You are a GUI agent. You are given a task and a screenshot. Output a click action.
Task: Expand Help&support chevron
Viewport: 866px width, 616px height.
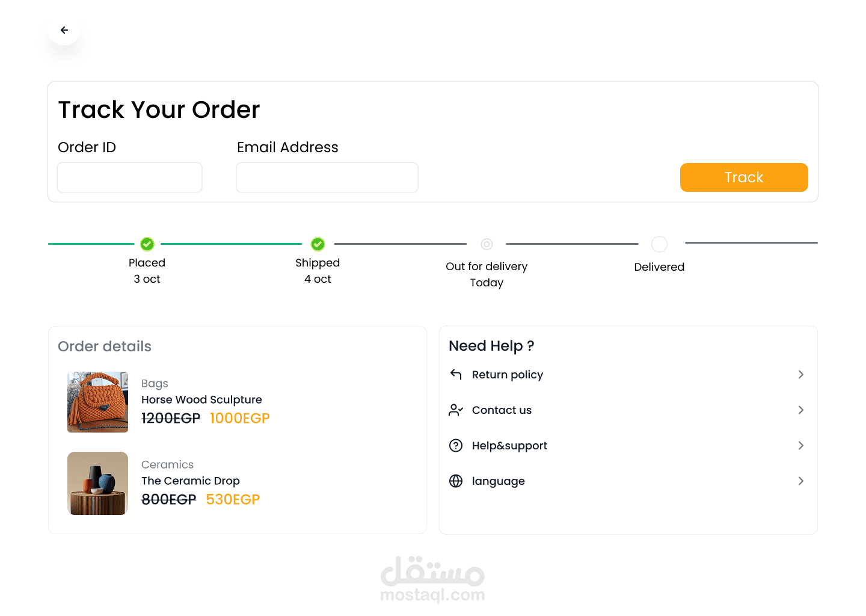pos(800,446)
